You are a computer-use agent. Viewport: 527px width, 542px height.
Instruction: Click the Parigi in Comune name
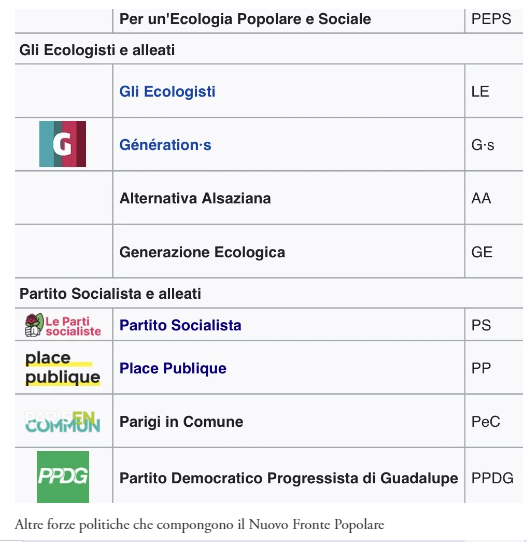[x=181, y=422]
